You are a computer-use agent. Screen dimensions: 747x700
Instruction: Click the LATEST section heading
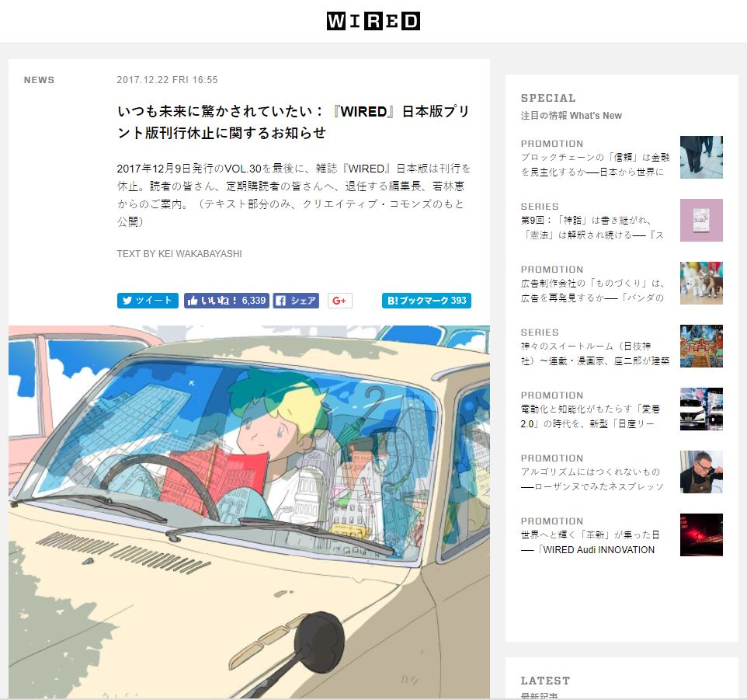[x=545, y=681]
